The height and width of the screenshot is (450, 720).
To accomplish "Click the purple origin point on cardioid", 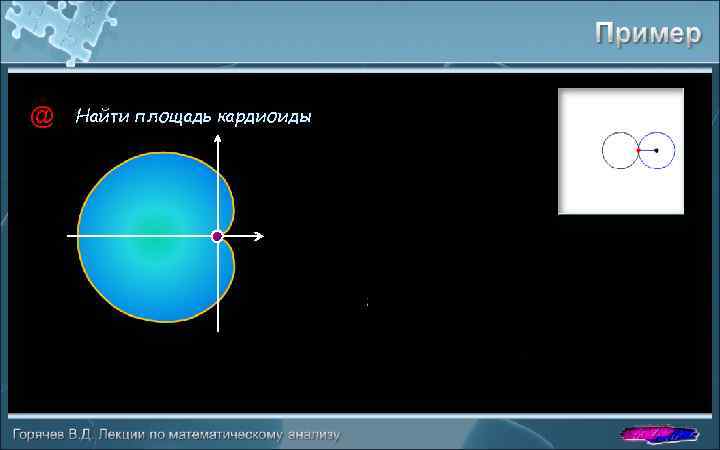I will (x=217, y=236).
